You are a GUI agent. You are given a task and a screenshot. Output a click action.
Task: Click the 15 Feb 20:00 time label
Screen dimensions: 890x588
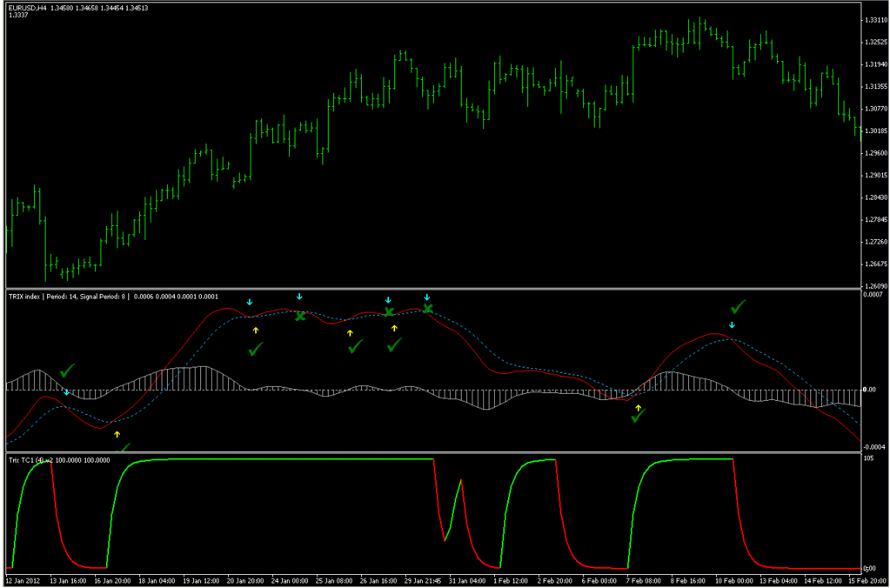[x=867, y=581]
